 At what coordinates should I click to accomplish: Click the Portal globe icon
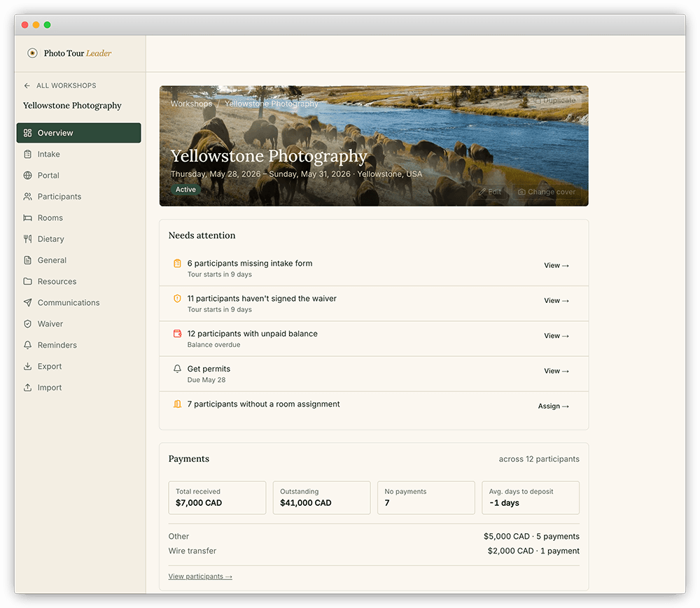click(28, 176)
